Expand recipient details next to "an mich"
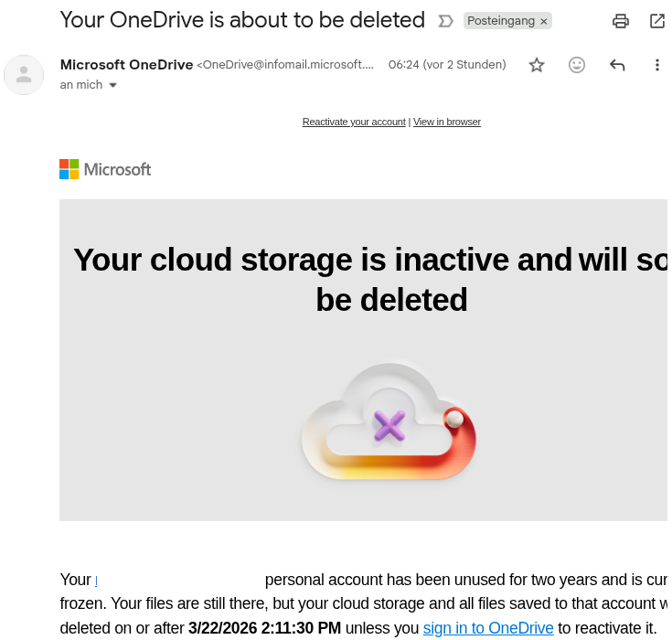 coord(113,85)
